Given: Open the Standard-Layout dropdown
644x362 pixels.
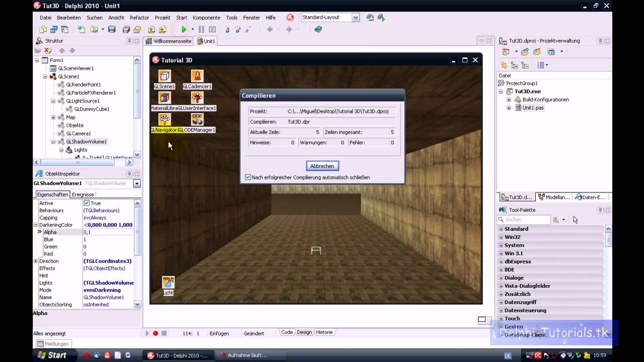Looking at the screenshot, I should (x=356, y=18).
